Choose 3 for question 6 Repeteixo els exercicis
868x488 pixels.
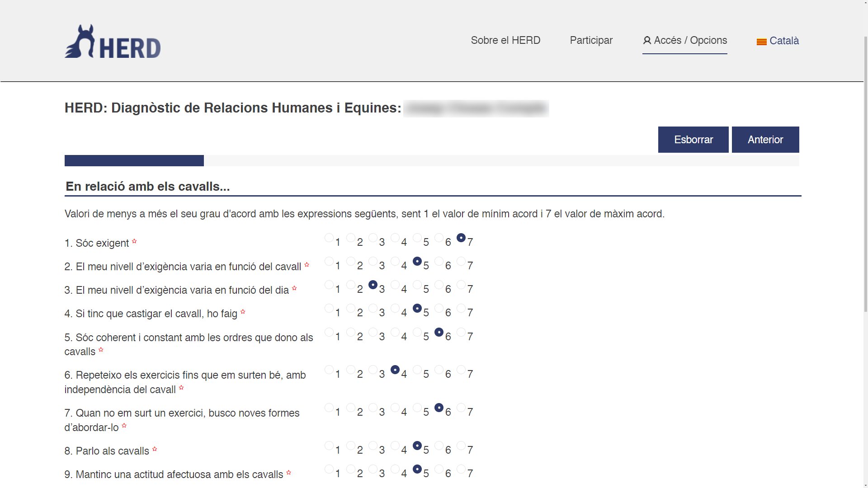coord(373,370)
